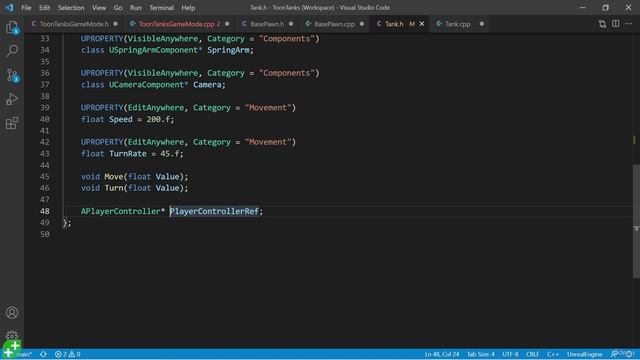Open the Go menu
The image size is (640, 360).
point(118,8)
